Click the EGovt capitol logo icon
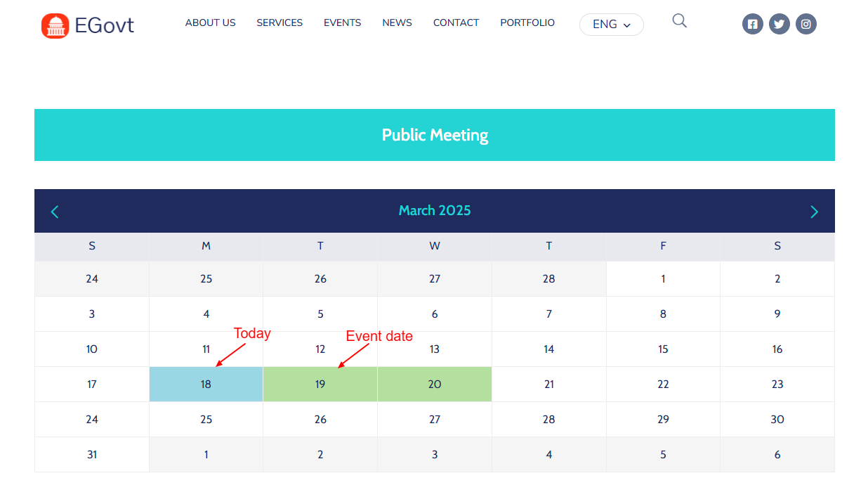The image size is (868, 497). point(55,26)
